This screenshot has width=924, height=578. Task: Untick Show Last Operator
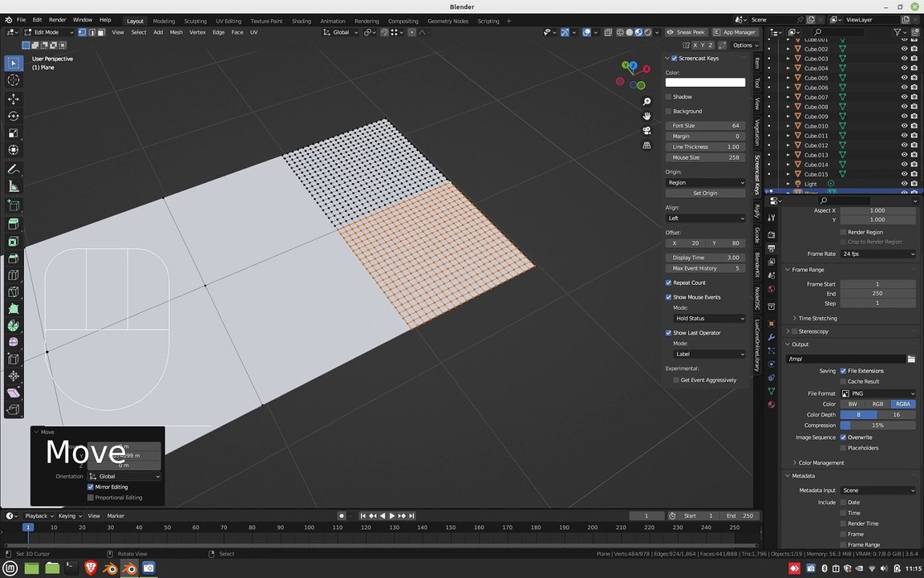668,332
